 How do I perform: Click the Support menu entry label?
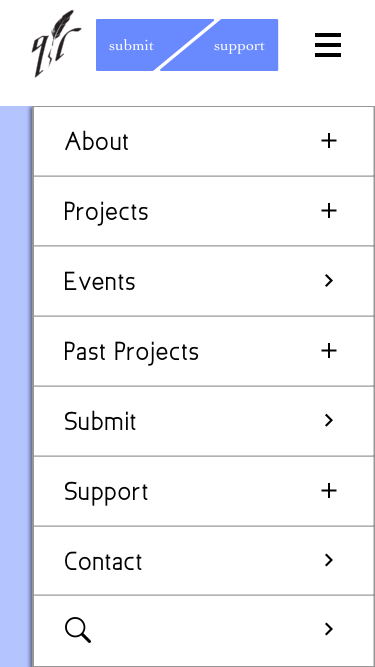106,492
